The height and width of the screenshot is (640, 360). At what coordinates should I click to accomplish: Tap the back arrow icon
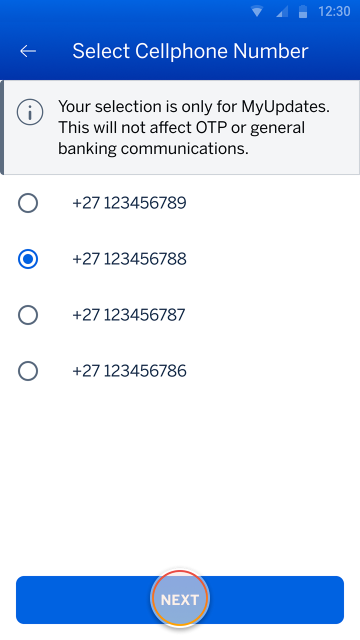coord(28,51)
